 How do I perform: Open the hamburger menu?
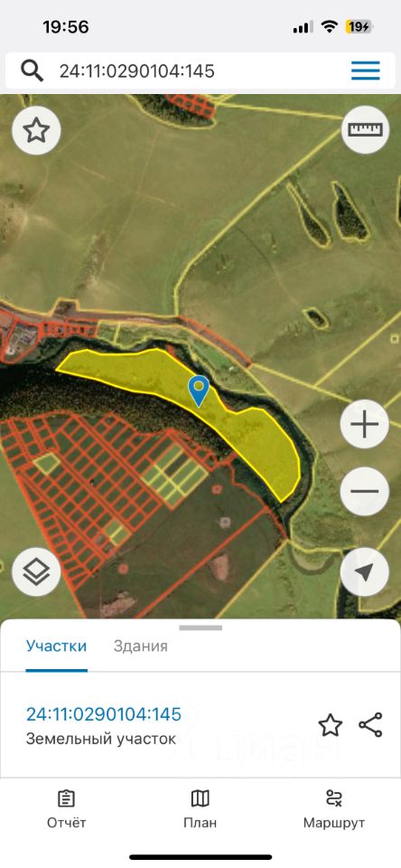click(366, 71)
